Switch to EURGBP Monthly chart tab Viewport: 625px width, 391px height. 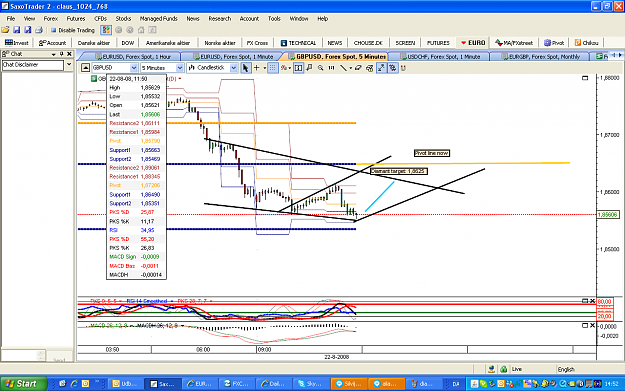[540, 57]
